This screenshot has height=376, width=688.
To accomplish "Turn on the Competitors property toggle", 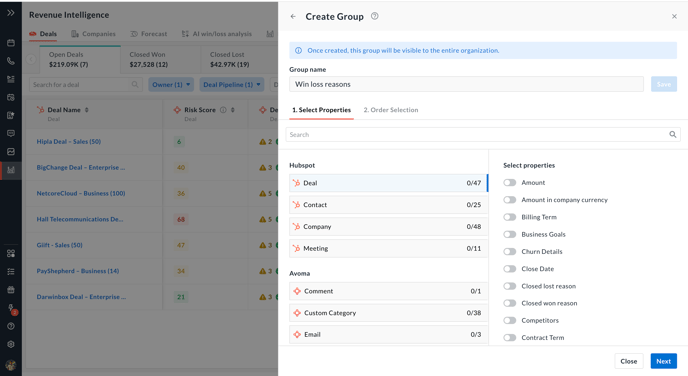I will pyautogui.click(x=509, y=320).
